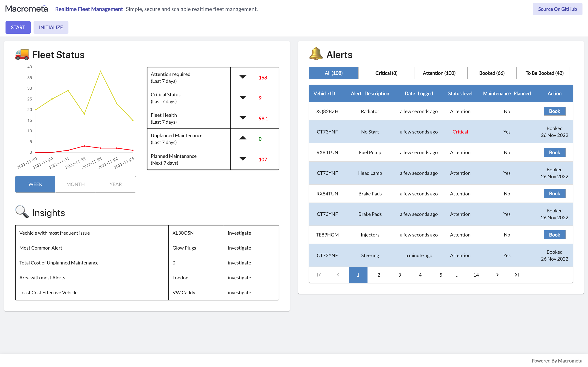
Task: Go to first page of alerts
Action: click(x=319, y=275)
